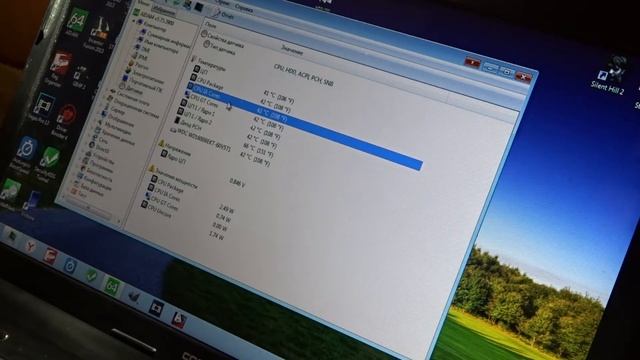Screen dimensions: 640x360
Task: Select the Свойства датчика row
Action: 222,40
